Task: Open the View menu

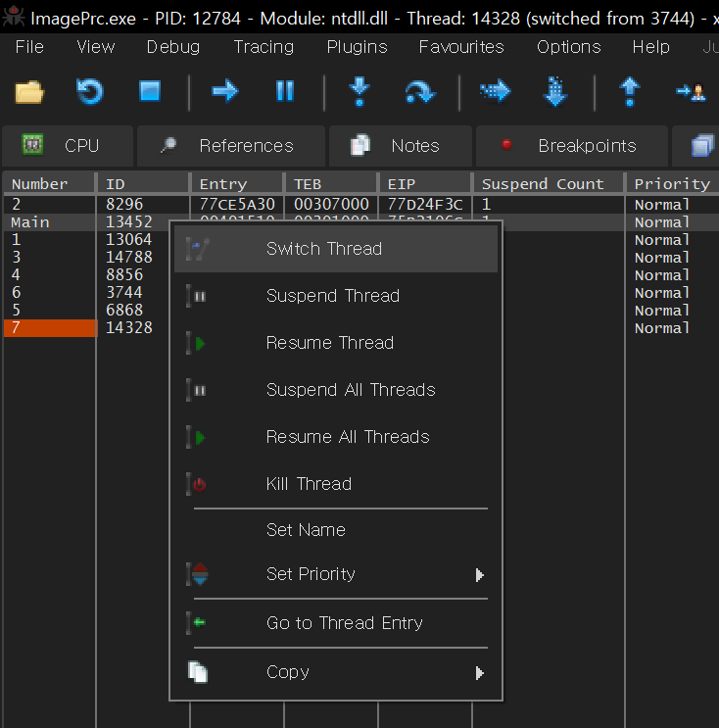Action: [x=96, y=47]
